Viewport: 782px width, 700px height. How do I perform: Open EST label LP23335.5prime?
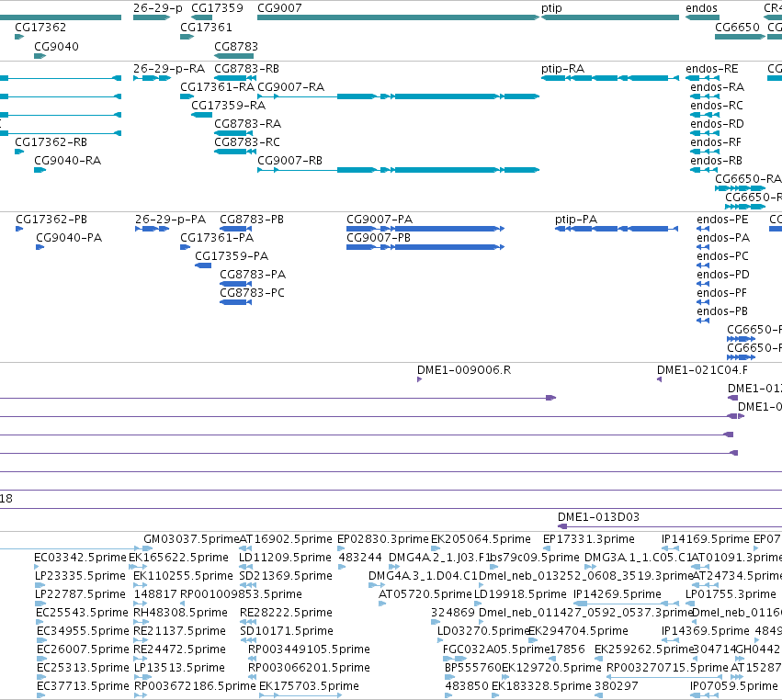coord(80,576)
